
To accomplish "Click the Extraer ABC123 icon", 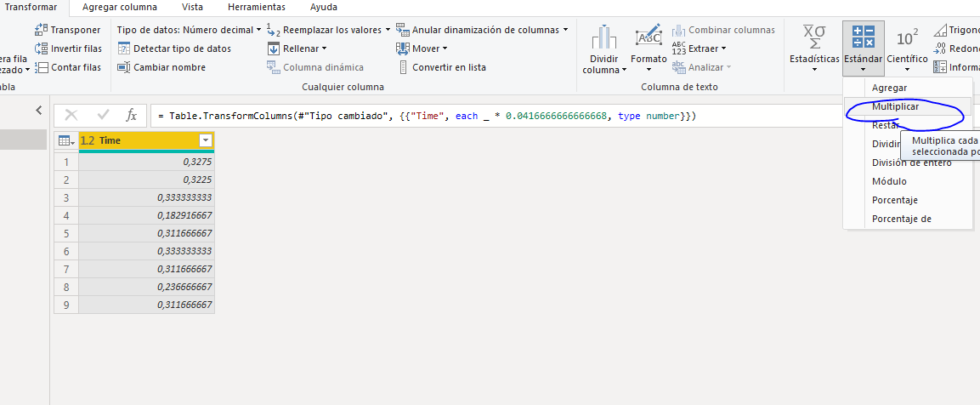I will click(679, 48).
